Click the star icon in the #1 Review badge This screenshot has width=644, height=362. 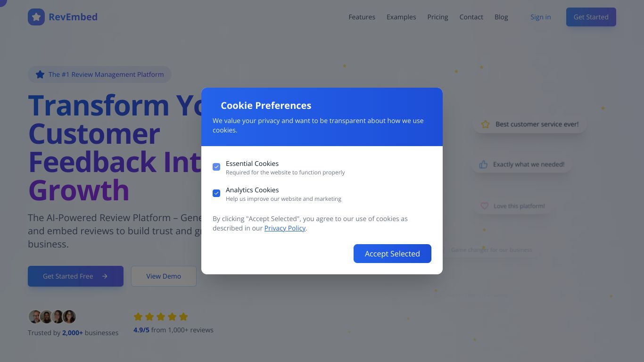tap(40, 74)
